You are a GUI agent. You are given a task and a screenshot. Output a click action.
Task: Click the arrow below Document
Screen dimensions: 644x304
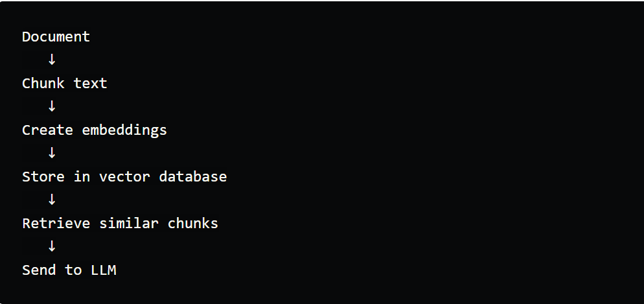click(52, 60)
